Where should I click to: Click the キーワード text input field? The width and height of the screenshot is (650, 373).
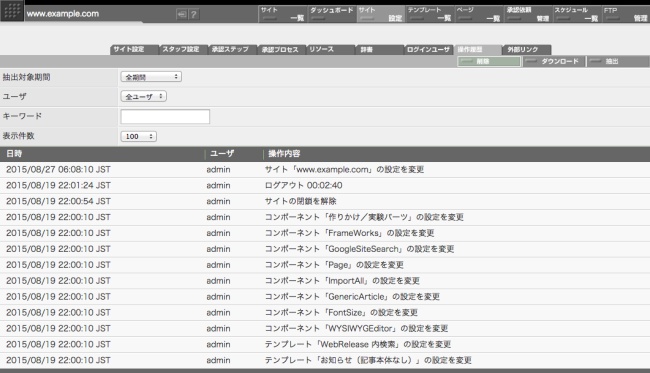165,116
